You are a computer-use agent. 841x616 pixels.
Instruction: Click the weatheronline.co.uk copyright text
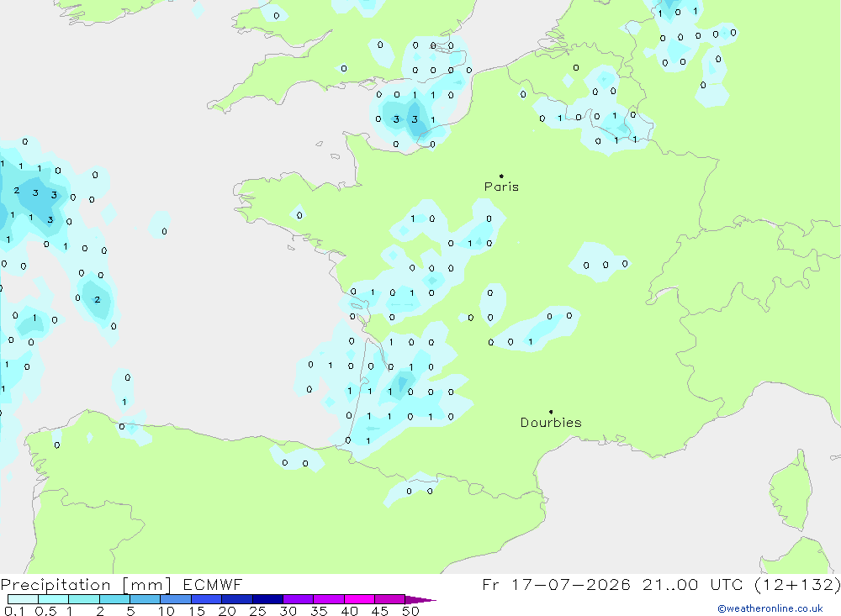[770, 608]
